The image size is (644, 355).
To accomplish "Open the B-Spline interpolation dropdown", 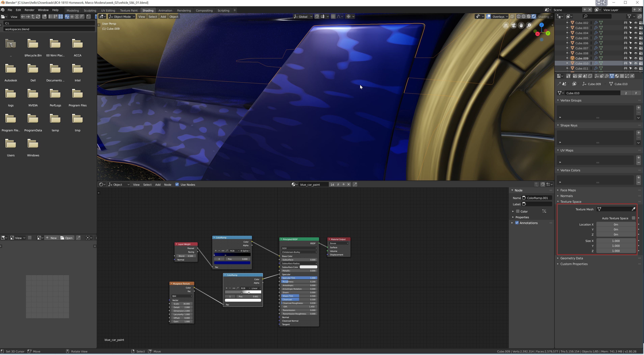I will point(245,251).
